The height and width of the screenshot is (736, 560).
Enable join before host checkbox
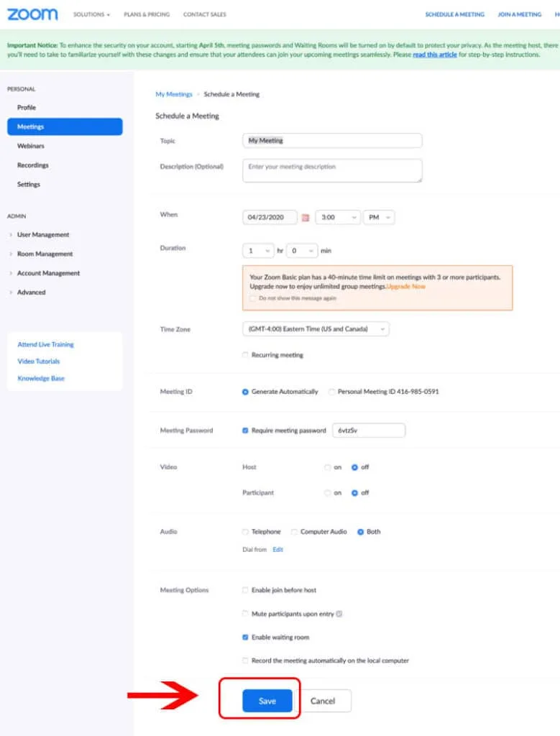[x=245, y=590]
